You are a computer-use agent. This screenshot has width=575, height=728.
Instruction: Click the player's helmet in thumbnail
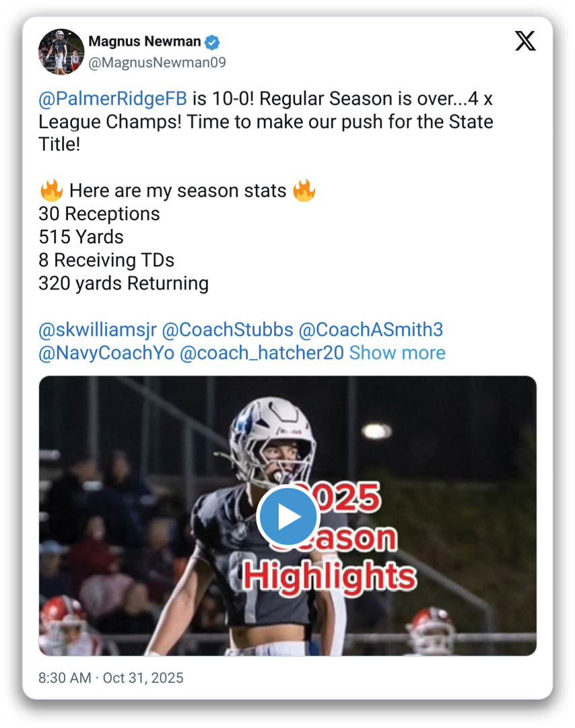pyautogui.click(x=273, y=434)
